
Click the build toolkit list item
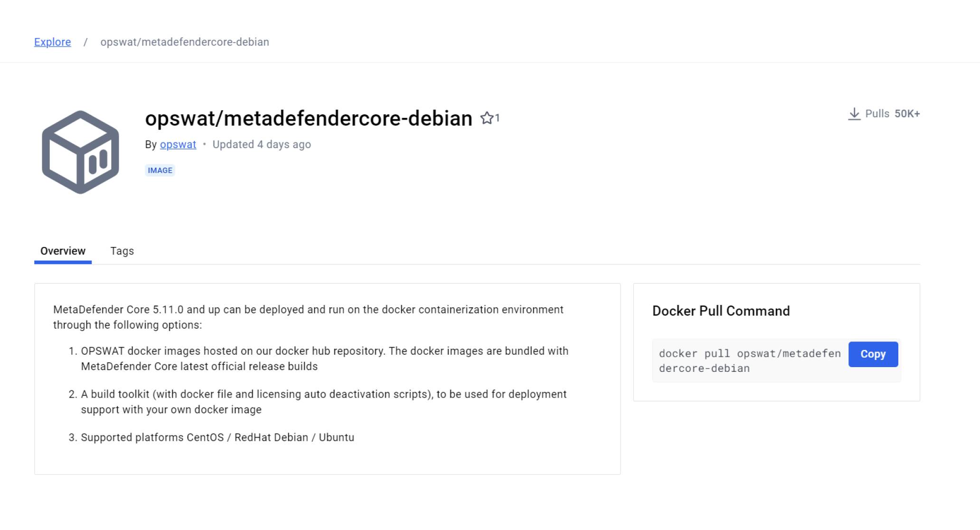pyautogui.click(x=323, y=402)
